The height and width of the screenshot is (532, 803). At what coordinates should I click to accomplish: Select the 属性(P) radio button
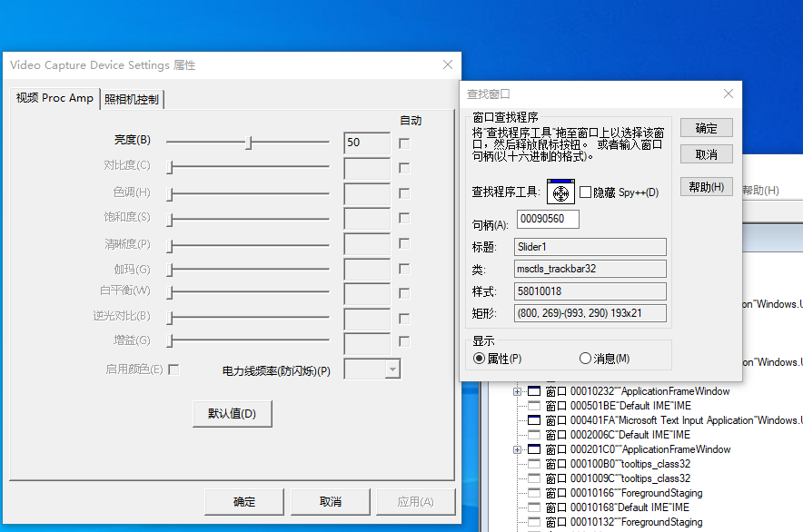[x=479, y=359]
